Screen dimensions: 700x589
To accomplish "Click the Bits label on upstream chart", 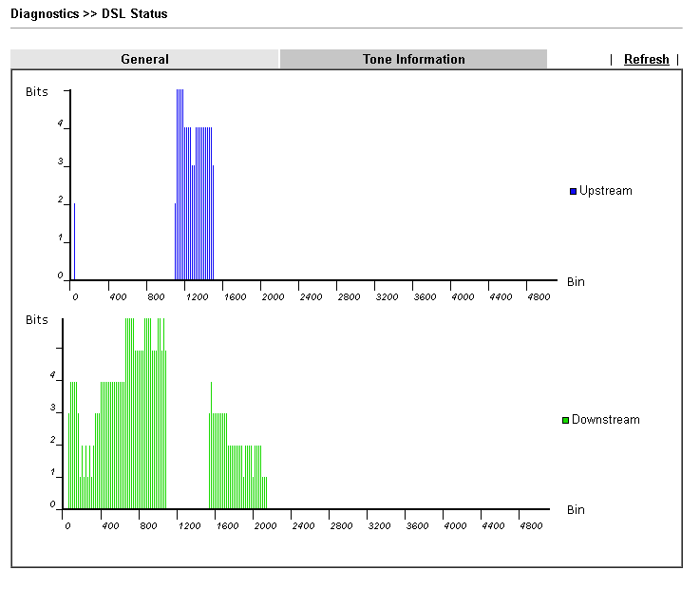I will point(36,92).
